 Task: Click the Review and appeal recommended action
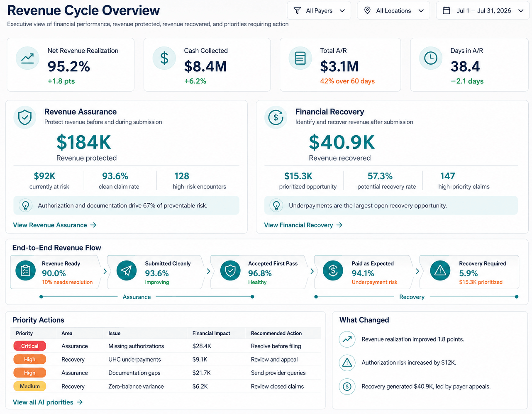pos(274,359)
